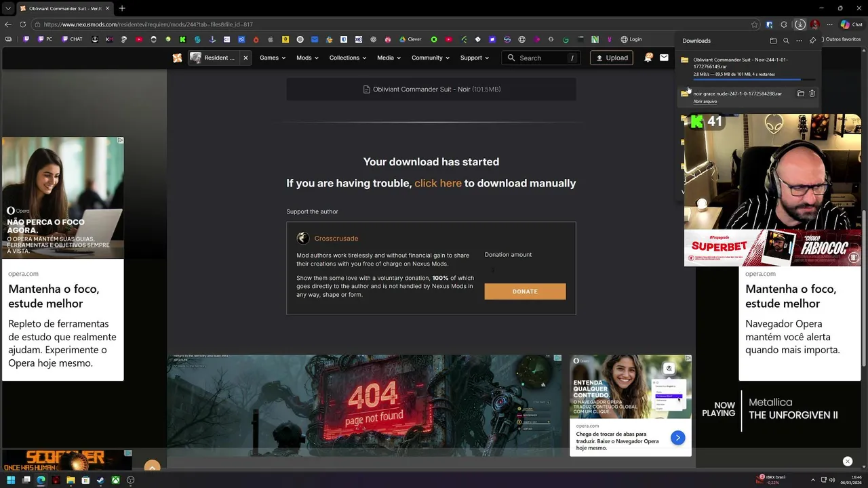Open browser settings and more menu

click(x=829, y=24)
